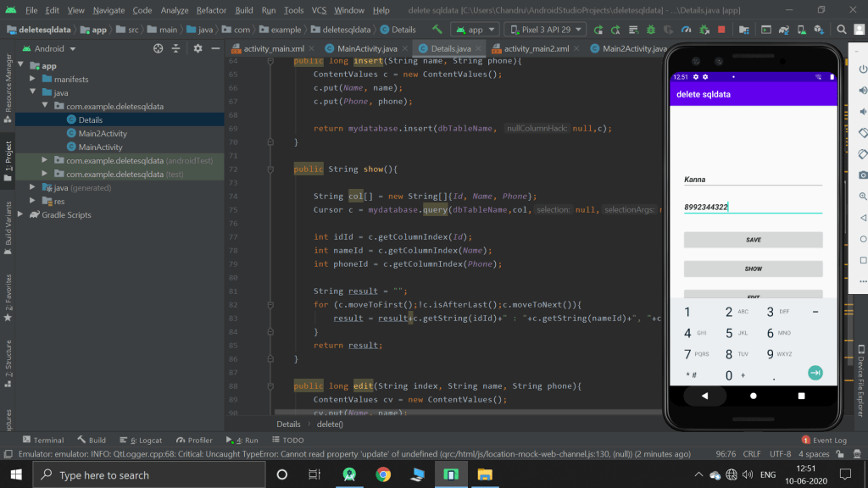
Task: Open the Terminal tool window
Action: [42, 441]
